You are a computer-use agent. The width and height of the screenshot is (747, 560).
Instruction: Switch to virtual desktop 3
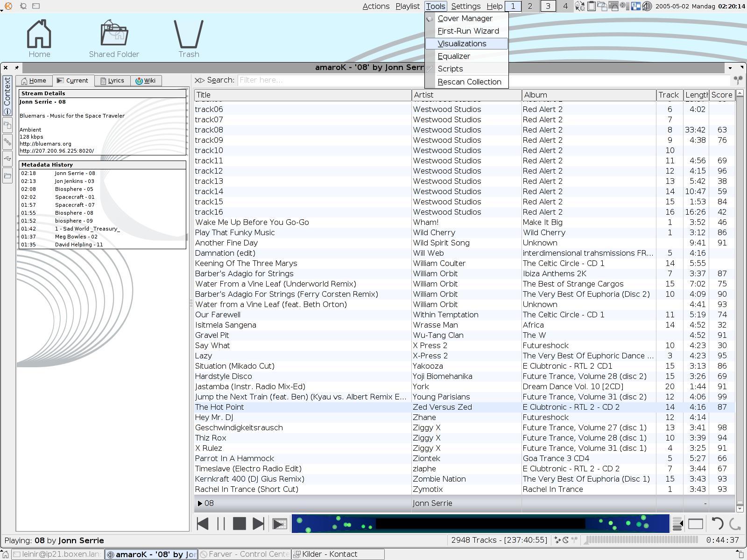(548, 6)
